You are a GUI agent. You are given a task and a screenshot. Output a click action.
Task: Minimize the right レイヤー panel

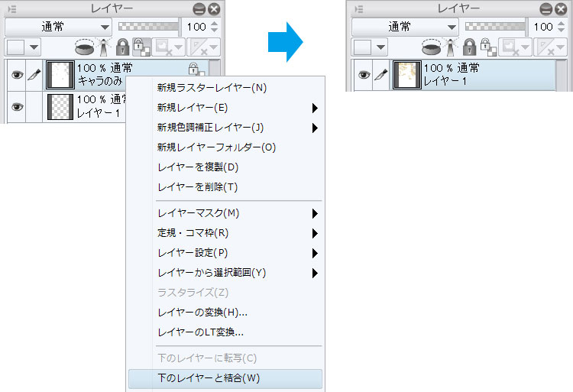pyautogui.click(x=546, y=8)
